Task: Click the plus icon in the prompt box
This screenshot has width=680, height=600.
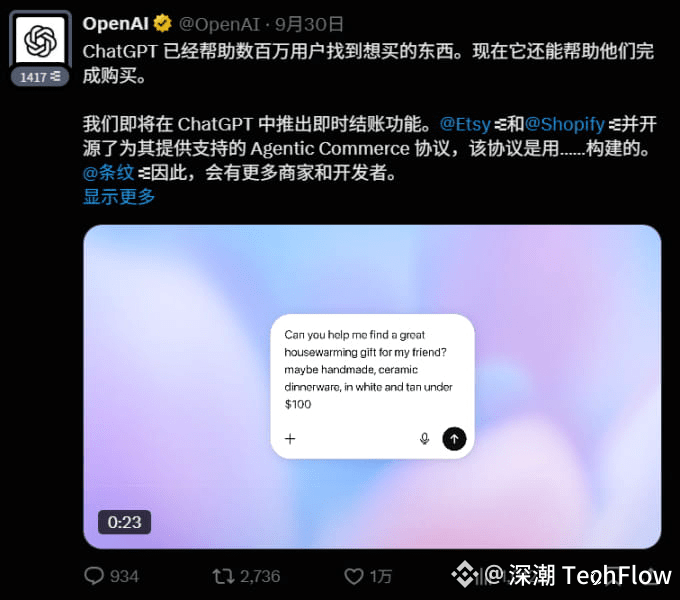Action: (x=290, y=439)
